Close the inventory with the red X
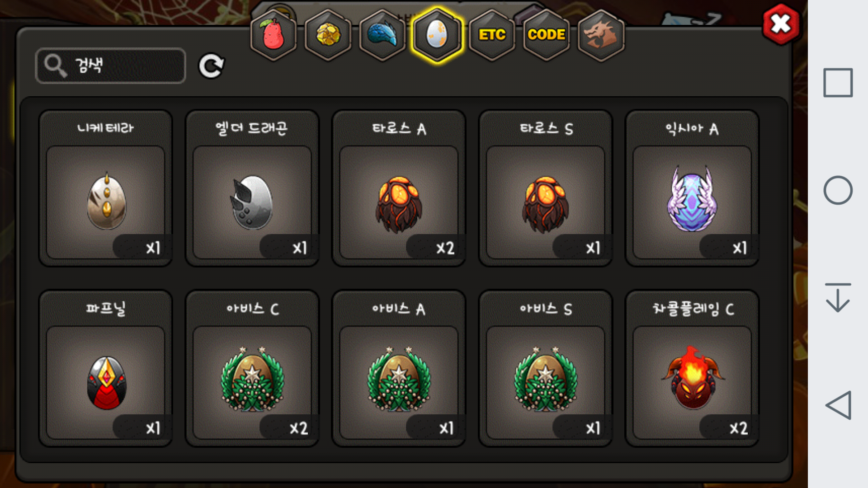This screenshot has height=488, width=868. click(x=781, y=24)
